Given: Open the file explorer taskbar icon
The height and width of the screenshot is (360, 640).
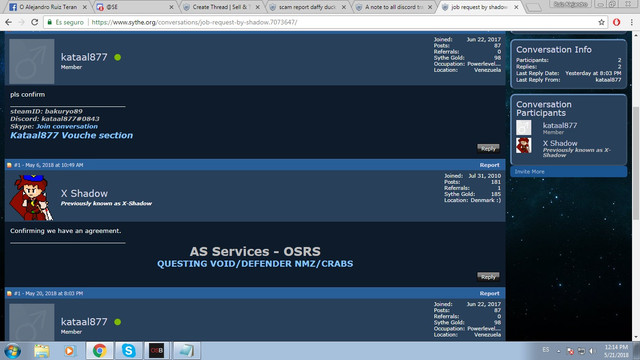Looking at the screenshot, I should coord(41,351).
